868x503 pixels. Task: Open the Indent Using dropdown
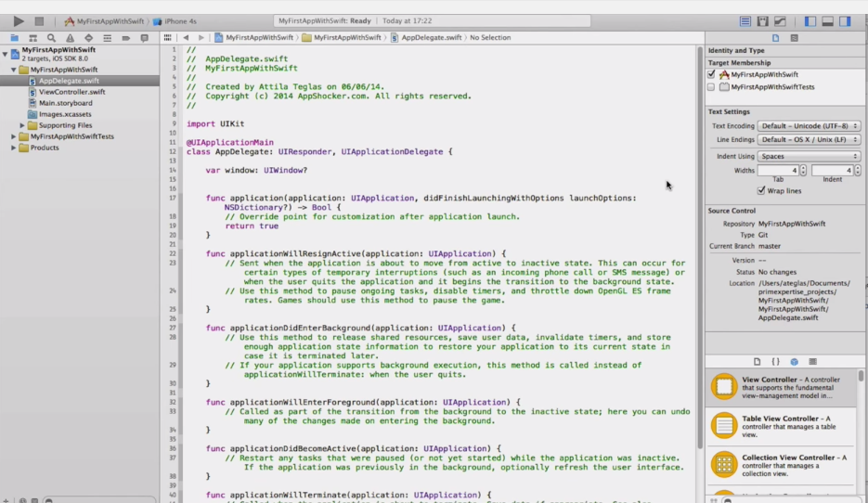tap(809, 156)
